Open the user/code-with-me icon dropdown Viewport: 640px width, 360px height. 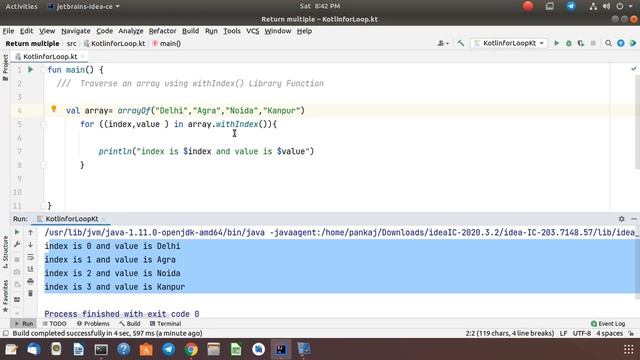[x=443, y=43]
